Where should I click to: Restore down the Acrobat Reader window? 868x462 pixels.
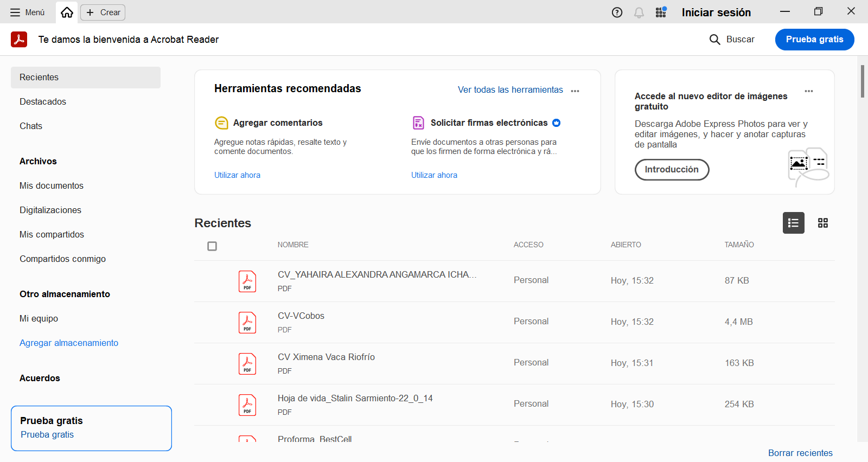[818, 11]
